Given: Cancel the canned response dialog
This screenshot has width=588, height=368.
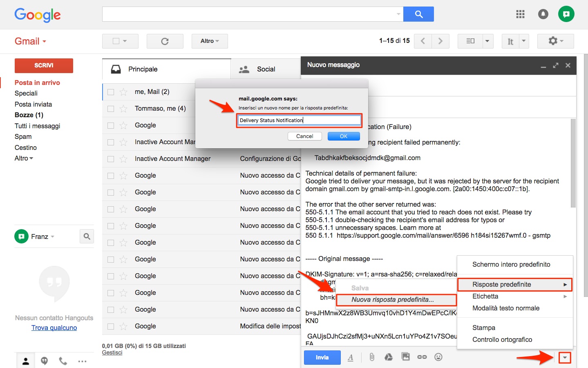Looking at the screenshot, I should click(305, 136).
